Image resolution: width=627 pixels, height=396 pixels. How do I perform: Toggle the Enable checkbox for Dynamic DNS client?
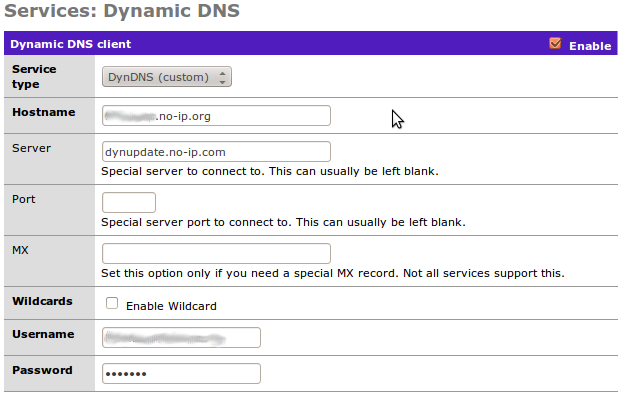click(x=555, y=43)
